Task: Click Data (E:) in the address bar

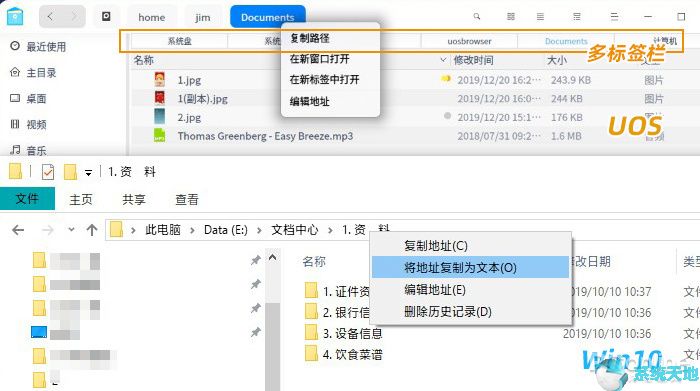Action: 225,230
